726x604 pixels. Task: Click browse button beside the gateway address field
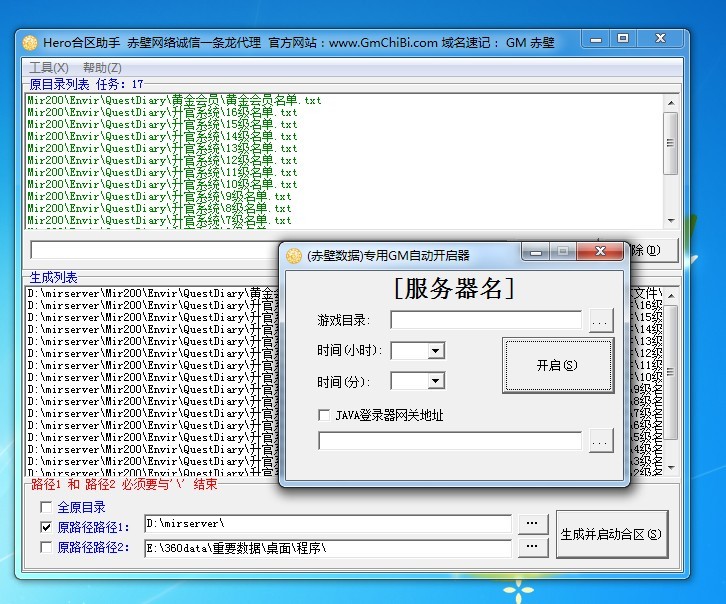tap(600, 441)
